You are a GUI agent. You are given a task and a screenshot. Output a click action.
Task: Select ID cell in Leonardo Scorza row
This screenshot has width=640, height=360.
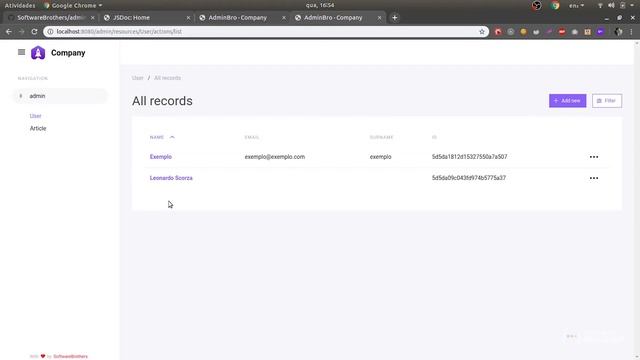[x=469, y=178]
